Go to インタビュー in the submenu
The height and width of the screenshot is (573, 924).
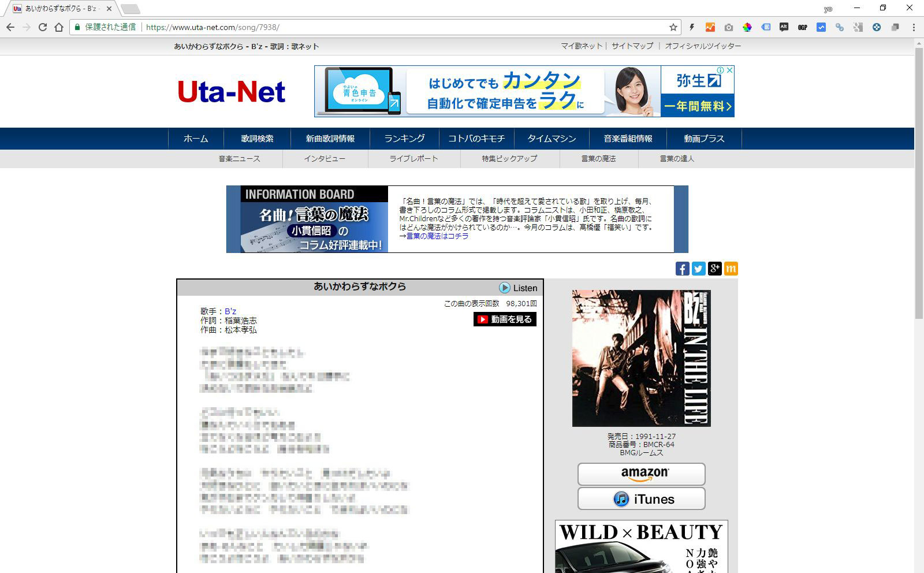pos(325,158)
